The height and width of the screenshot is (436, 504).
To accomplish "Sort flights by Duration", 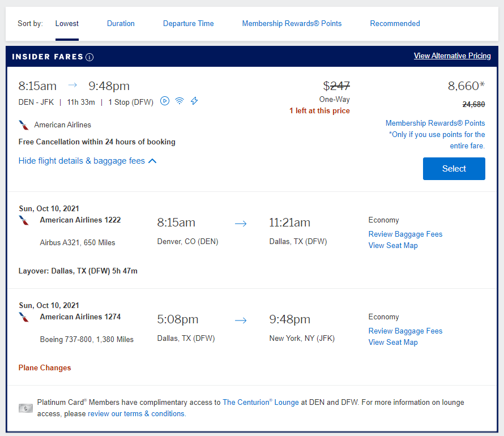I will pyautogui.click(x=121, y=24).
